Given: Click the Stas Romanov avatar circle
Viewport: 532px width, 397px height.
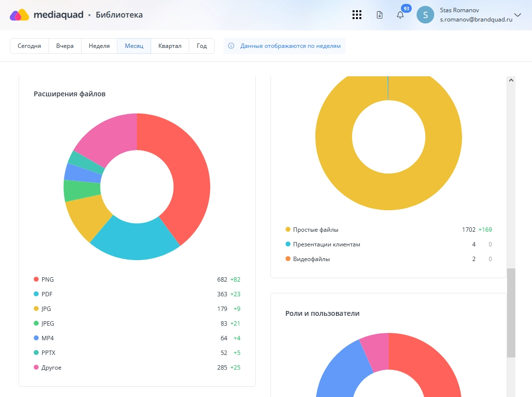Looking at the screenshot, I should click(425, 15).
